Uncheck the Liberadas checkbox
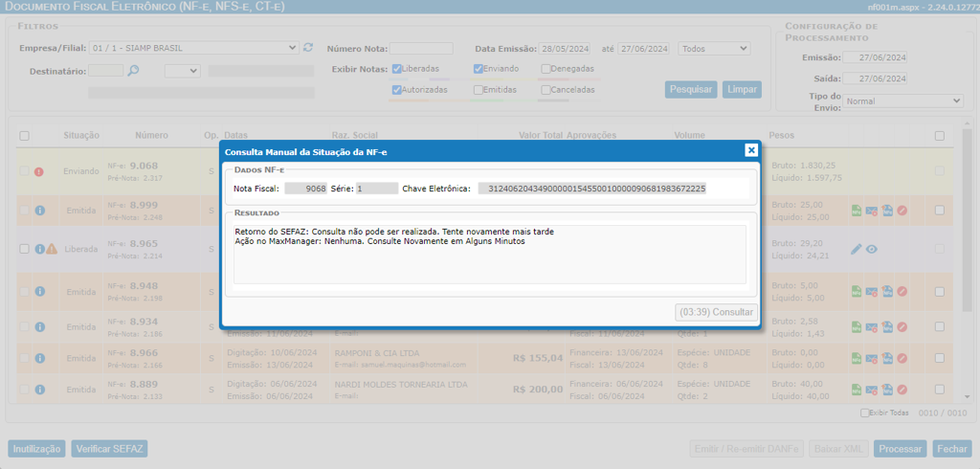Viewport: 980px width, 469px height. [397, 69]
